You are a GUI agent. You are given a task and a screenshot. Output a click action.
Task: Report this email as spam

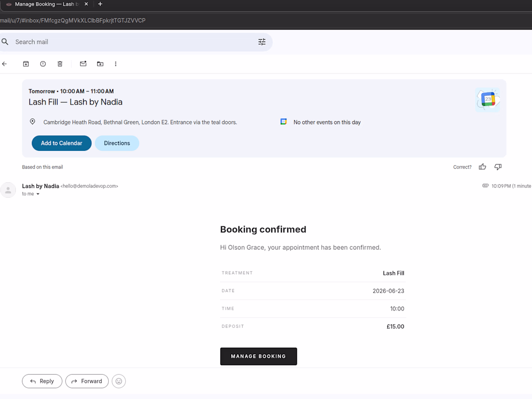pyautogui.click(x=43, y=64)
